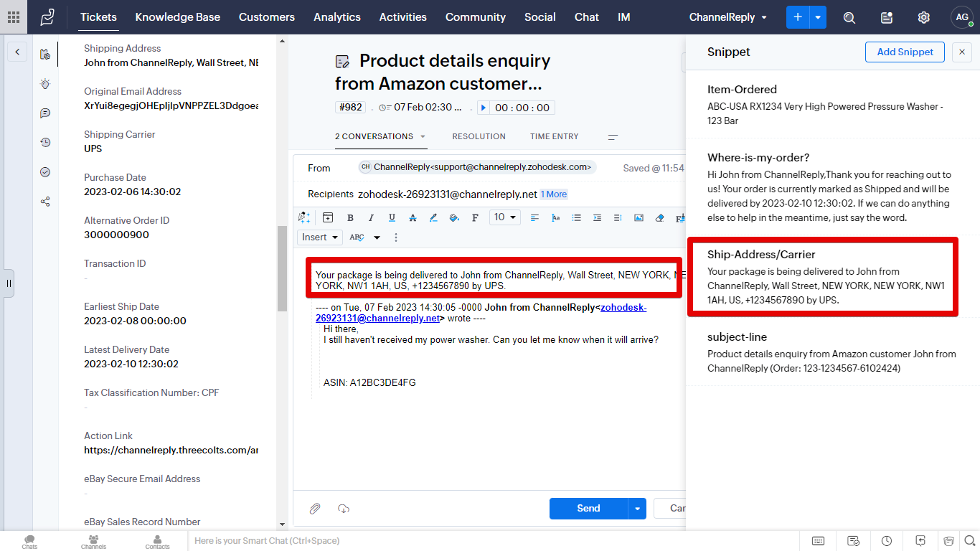Switch to the RESOLUTION tab
This screenshot has width=980, height=551.
[x=479, y=136]
